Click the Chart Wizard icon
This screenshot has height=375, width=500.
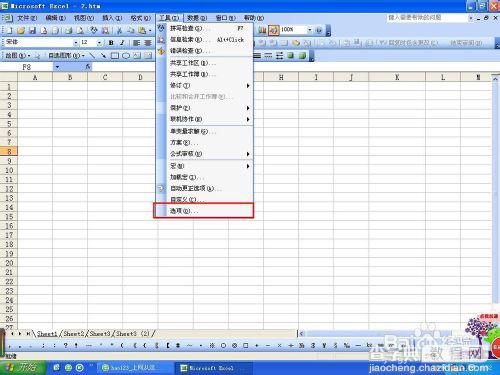(262, 30)
